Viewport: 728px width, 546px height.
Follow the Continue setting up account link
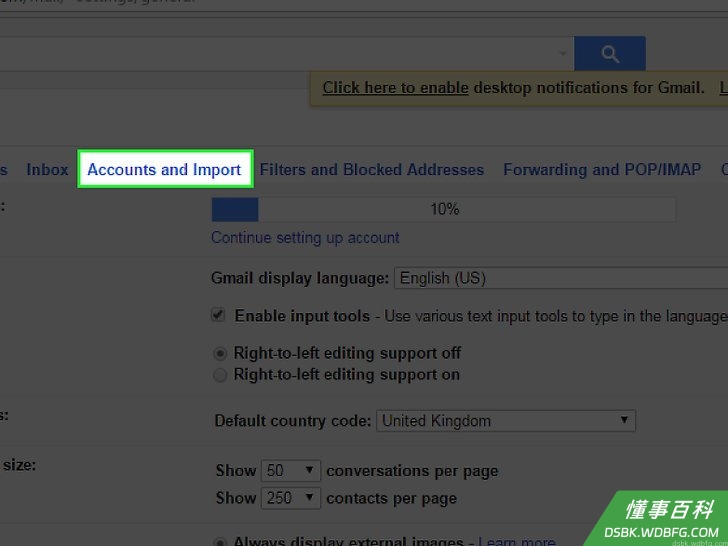pyautogui.click(x=305, y=238)
